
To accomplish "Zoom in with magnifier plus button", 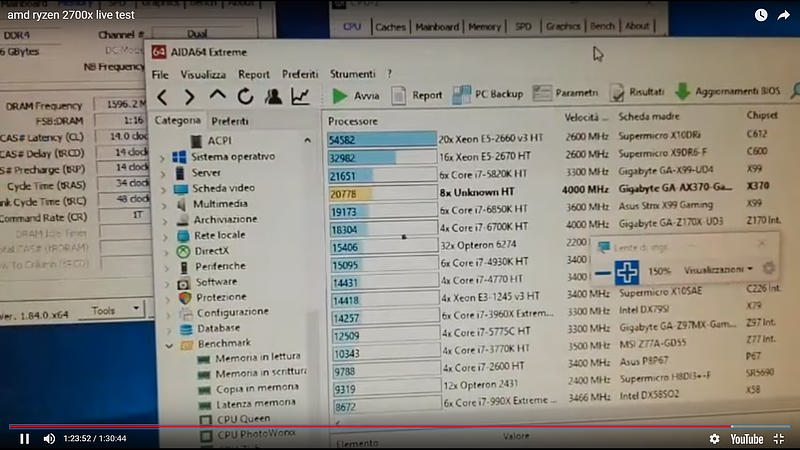I will [627, 272].
